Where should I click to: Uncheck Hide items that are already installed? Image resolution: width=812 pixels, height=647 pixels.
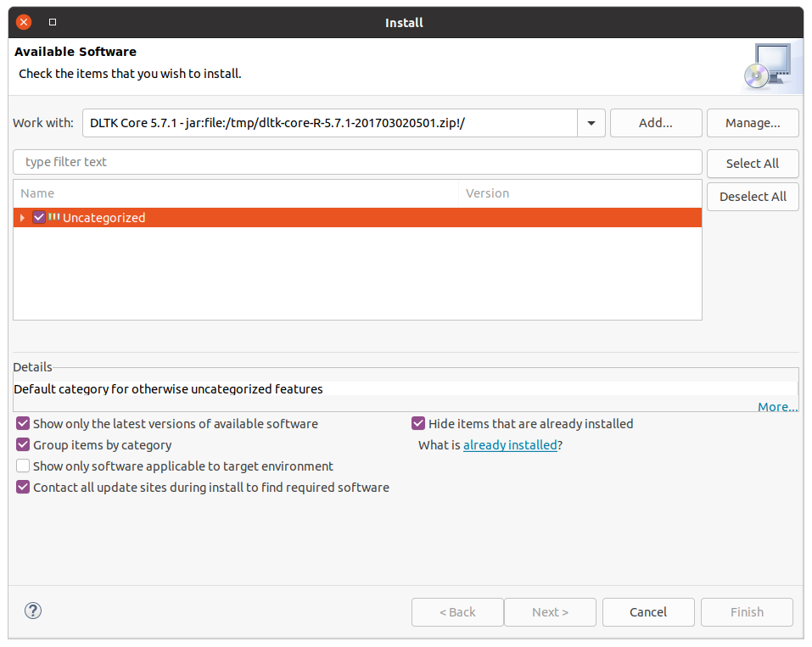(x=417, y=423)
